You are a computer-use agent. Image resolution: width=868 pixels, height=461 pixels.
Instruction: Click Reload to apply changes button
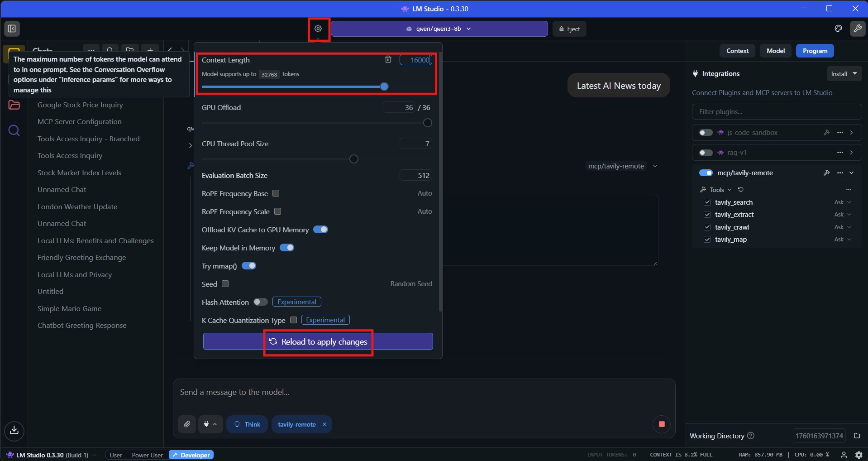tap(318, 342)
